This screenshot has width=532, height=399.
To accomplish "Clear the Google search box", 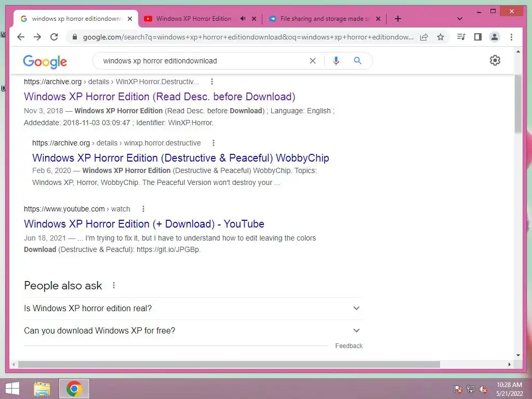I will click(312, 61).
